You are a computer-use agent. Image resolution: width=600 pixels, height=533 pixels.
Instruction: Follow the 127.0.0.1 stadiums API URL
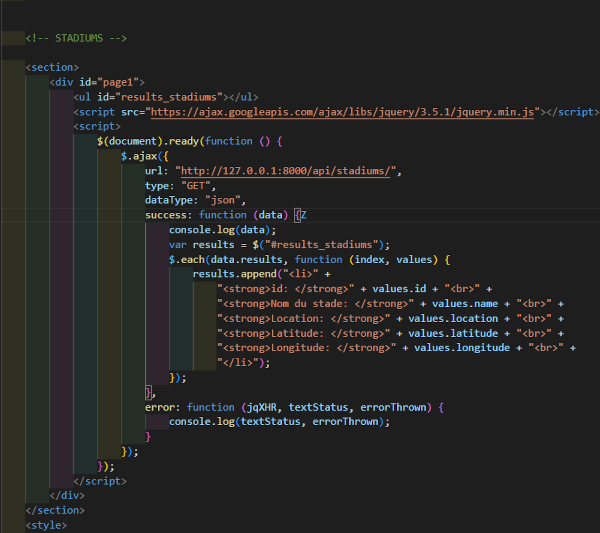tap(288, 171)
